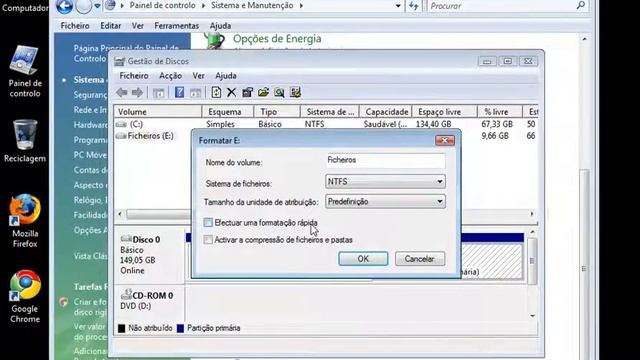Click the search magnifier in Procurar box
The image size is (640, 360).
pyautogui.click(x=581, y=5)
